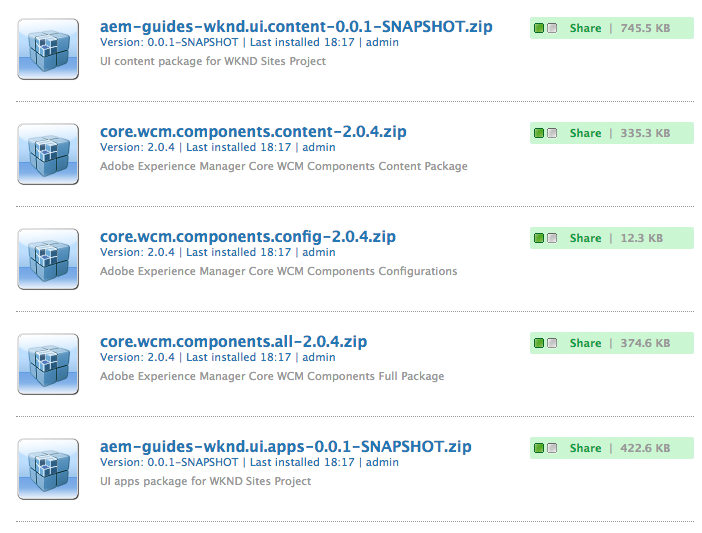Click version line under core.wcm.components.content
702x533 pixels.
218,147
